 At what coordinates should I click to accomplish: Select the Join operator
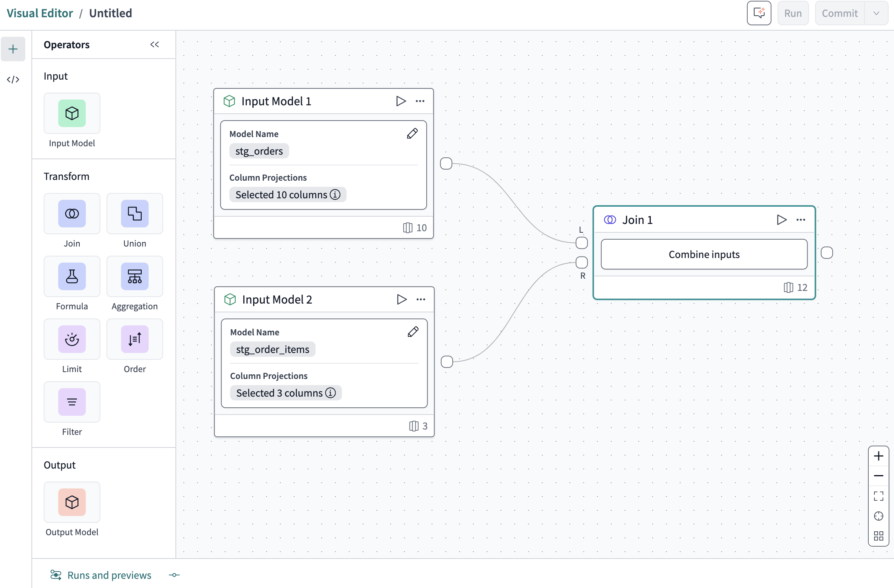pyautogui.click(x=72, y=214)
